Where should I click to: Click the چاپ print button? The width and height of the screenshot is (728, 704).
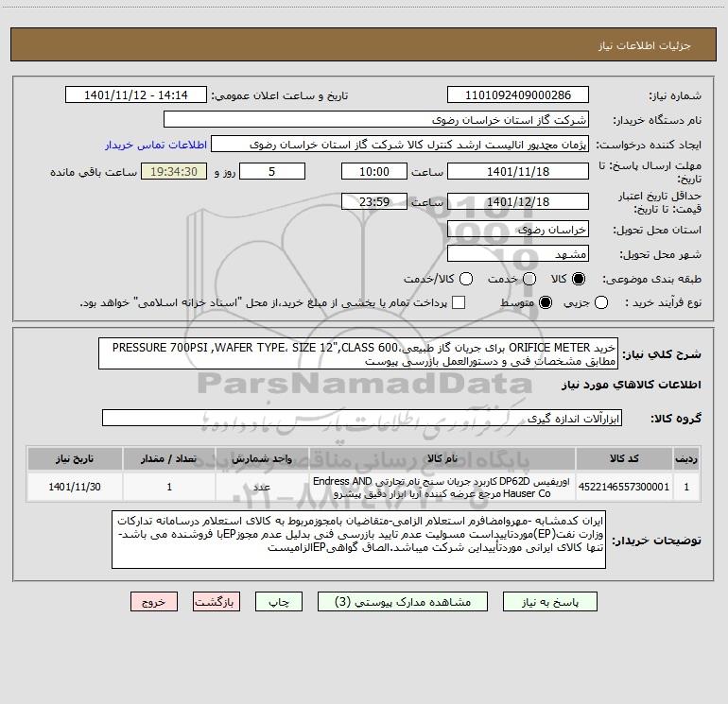[279, 601]
